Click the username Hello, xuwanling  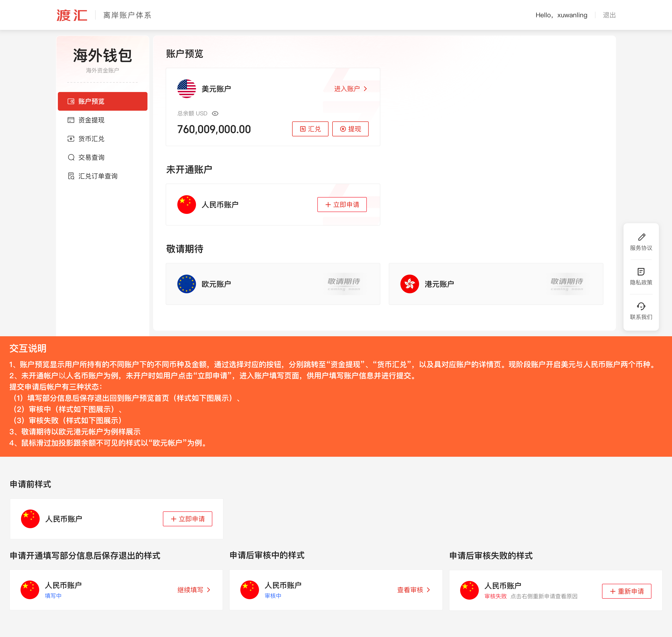561,15
